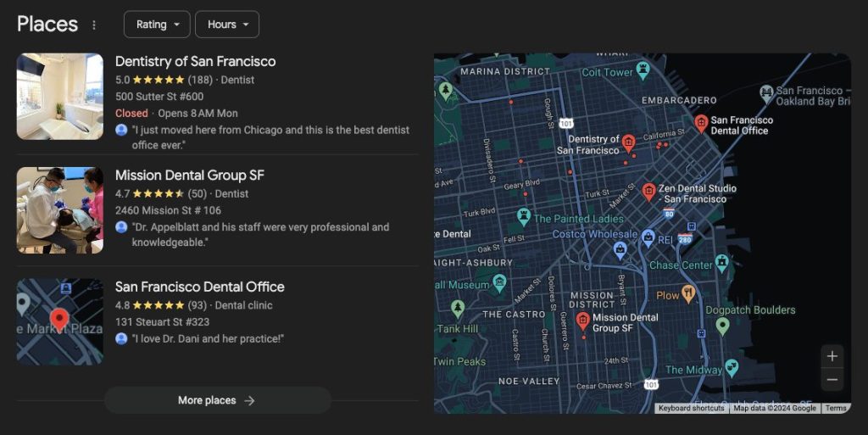Expand the Hours filter dropdown
This screenshot has height=435, width=868.
227,25
